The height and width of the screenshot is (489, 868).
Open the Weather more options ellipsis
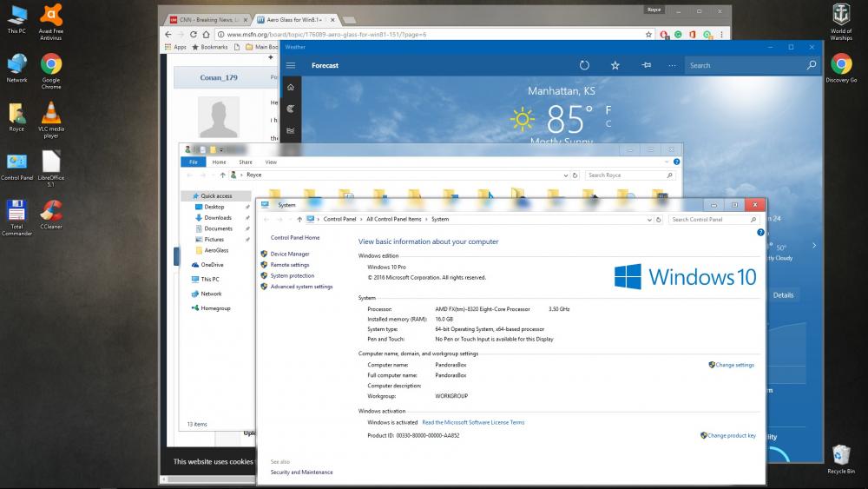click(672, 65)
